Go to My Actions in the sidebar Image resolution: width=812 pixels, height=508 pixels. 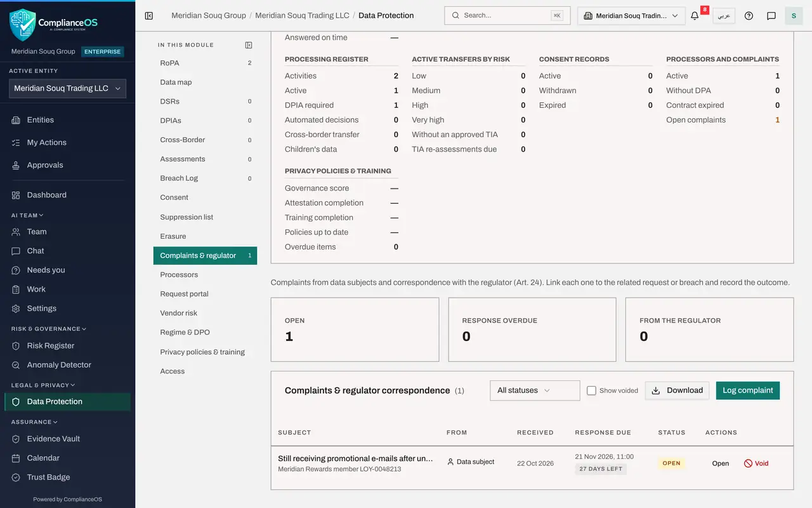pos(67,142)
